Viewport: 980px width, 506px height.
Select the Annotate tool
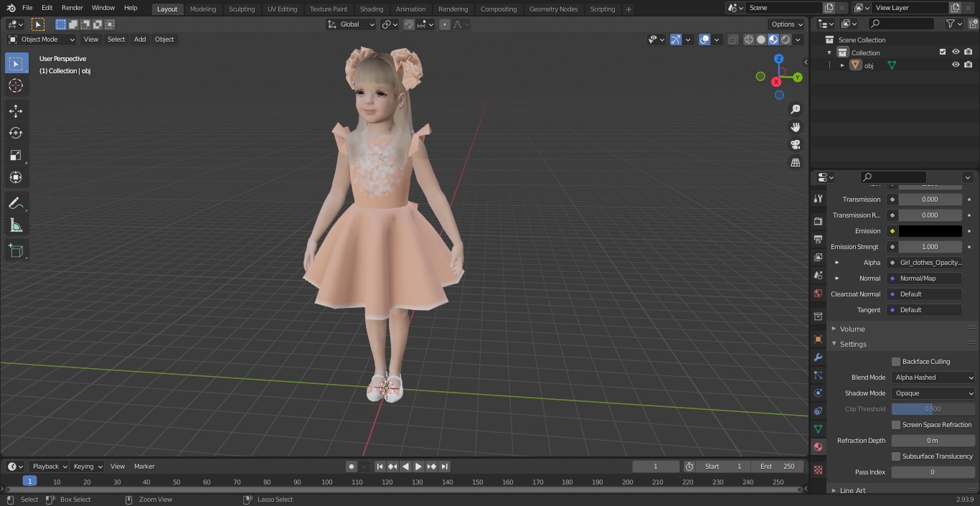(16, 204)
